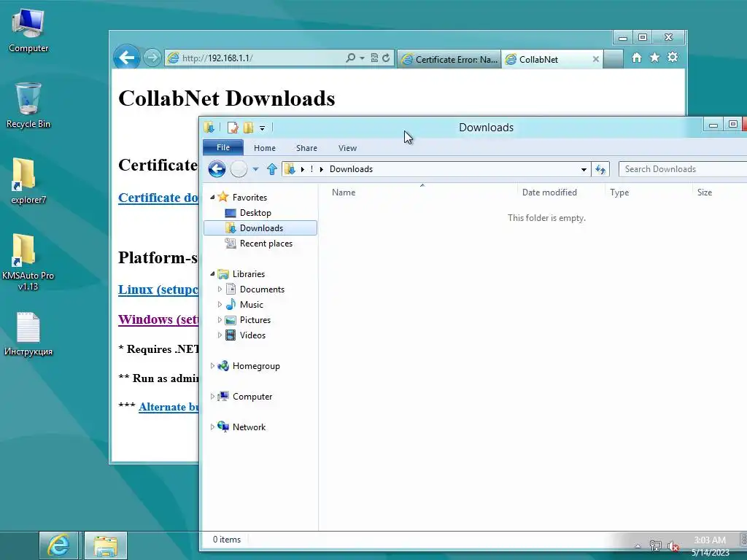Click the '!' breadcrumb segment

click(x=311, y=169)
